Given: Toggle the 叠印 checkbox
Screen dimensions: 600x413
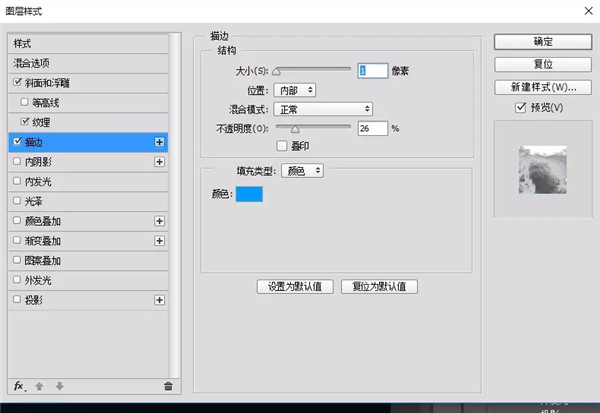Looking at the screenshot, I should coord(282,146).
